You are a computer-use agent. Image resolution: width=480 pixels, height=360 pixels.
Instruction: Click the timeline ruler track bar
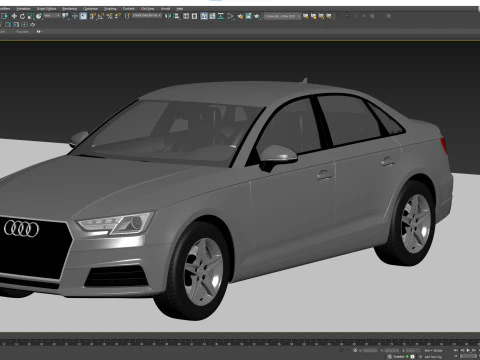(x=240, y=342)
